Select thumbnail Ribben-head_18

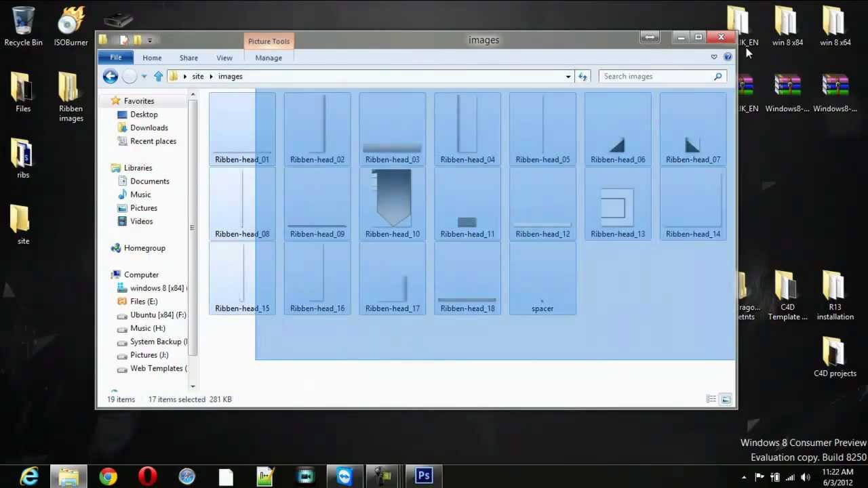[x=467, y=279]
